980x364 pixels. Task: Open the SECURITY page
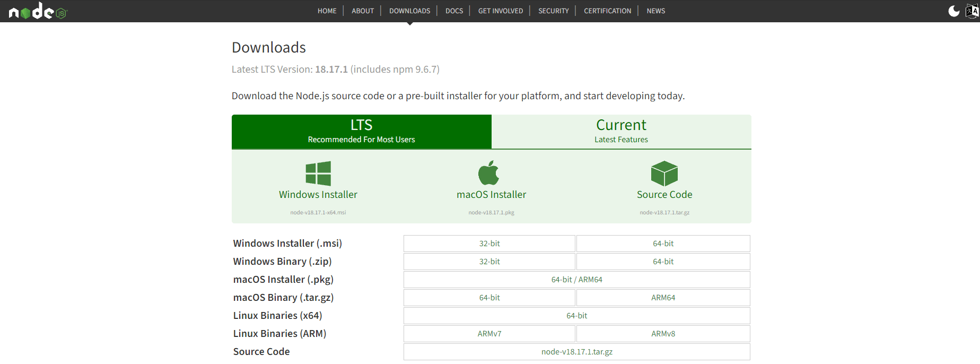pos(554,11)
